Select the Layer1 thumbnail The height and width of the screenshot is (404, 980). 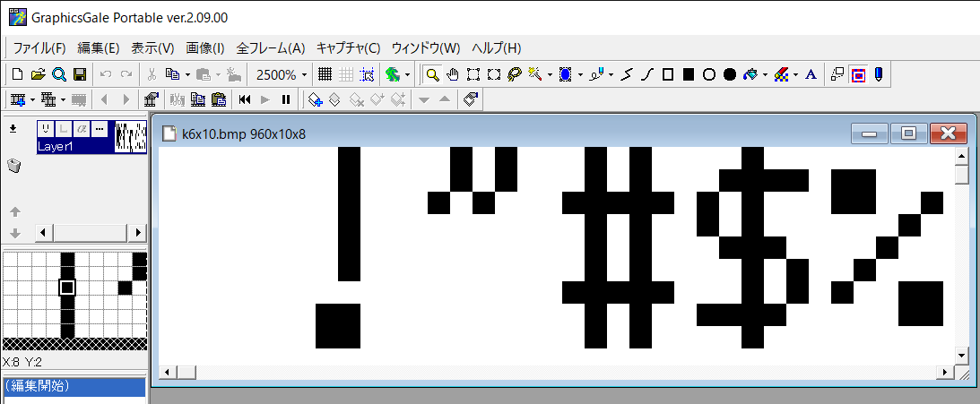click(x=131, y=137)
